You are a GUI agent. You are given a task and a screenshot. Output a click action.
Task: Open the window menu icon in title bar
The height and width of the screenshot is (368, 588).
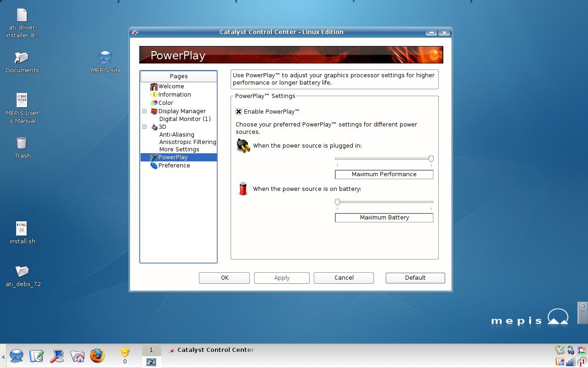[x=135, y=32]
